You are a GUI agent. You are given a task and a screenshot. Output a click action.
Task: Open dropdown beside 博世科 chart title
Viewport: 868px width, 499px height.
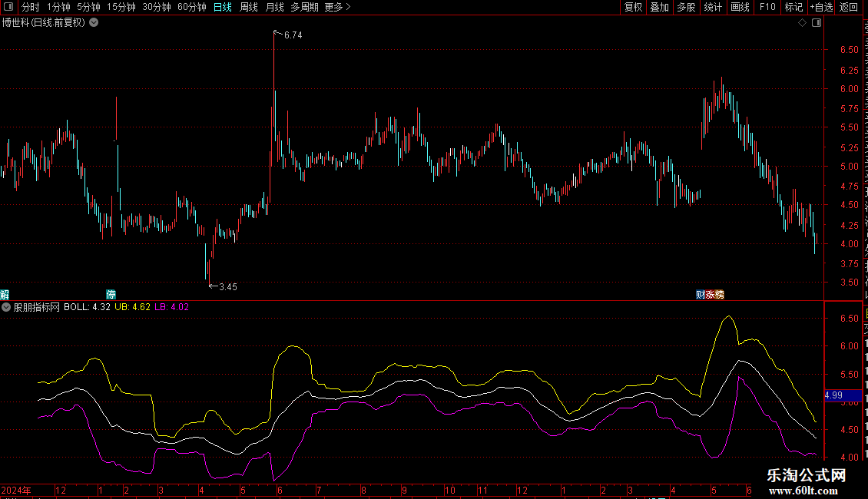94,23
